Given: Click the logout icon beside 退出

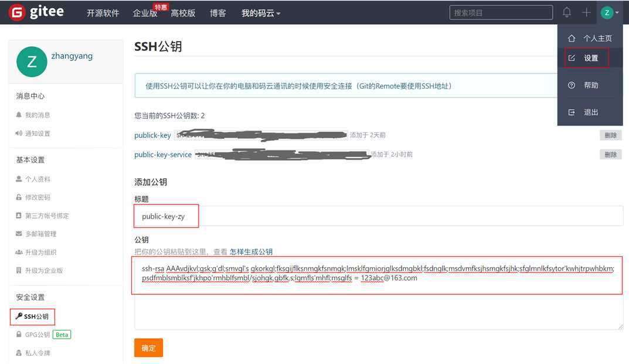Looking at the screenshot, I should (571, 113).
